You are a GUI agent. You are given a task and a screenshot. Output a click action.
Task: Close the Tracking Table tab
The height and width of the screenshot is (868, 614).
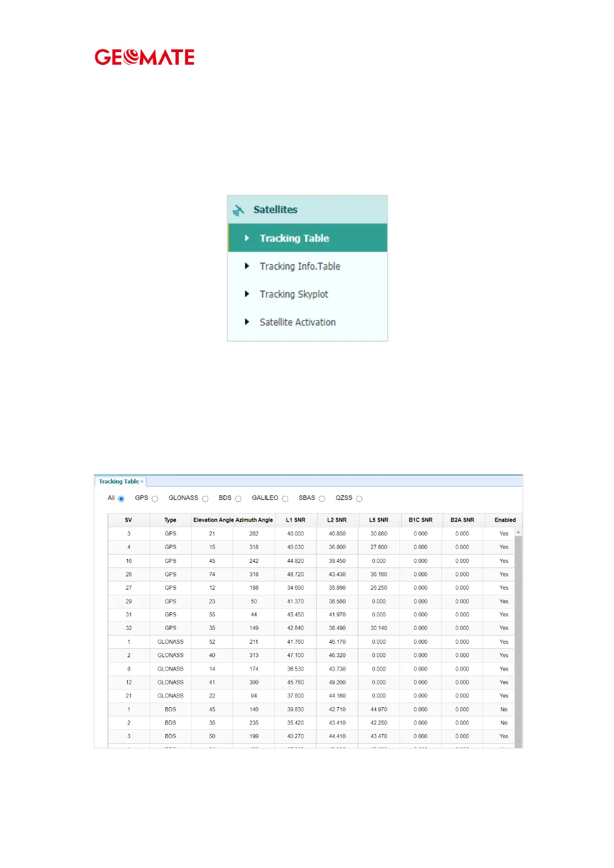142,481
